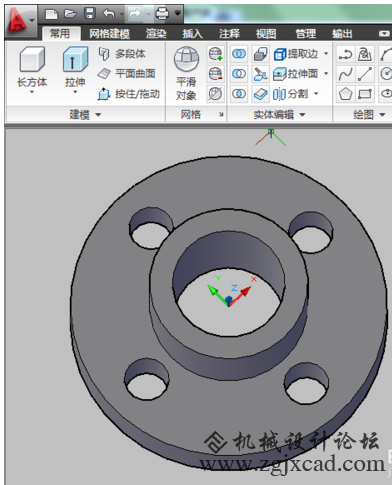Image resolution: width=392 pixels, height=485 pixels.
Task: Undo the last action
Action: point(109,14)
